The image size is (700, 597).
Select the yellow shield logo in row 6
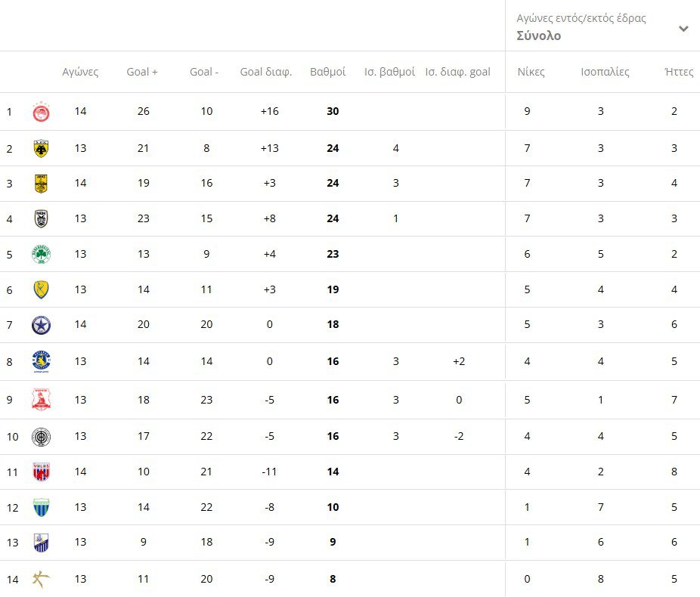coord(41,289)
